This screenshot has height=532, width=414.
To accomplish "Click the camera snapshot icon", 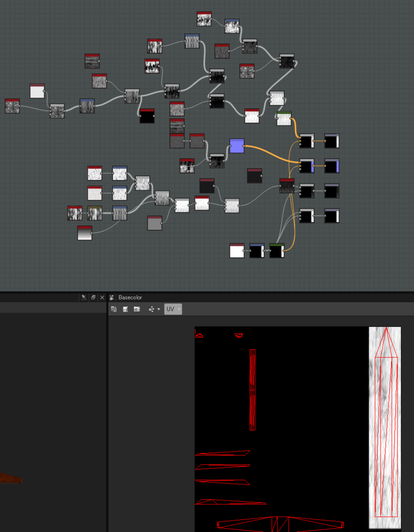I will click(x=137, y=309).
